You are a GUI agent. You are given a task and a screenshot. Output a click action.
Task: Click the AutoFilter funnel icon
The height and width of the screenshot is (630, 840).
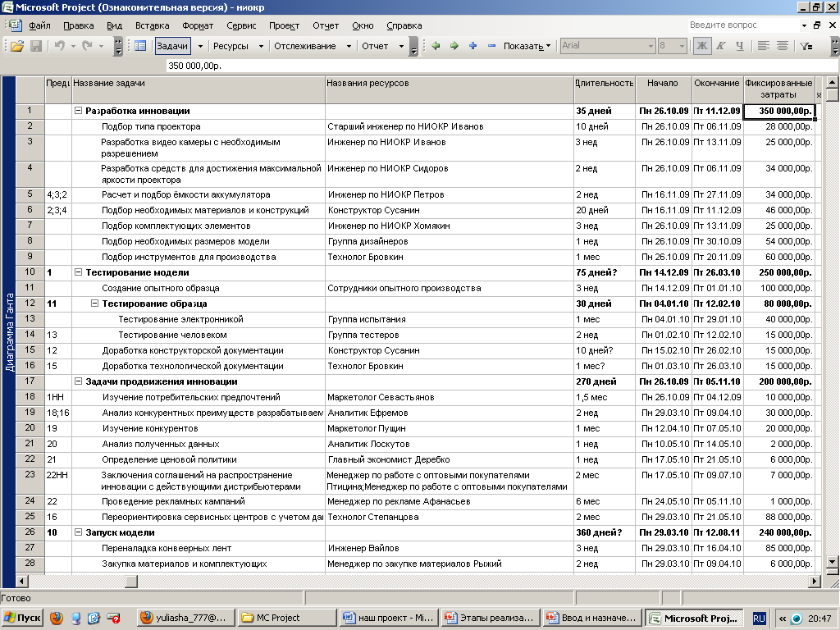806,46
